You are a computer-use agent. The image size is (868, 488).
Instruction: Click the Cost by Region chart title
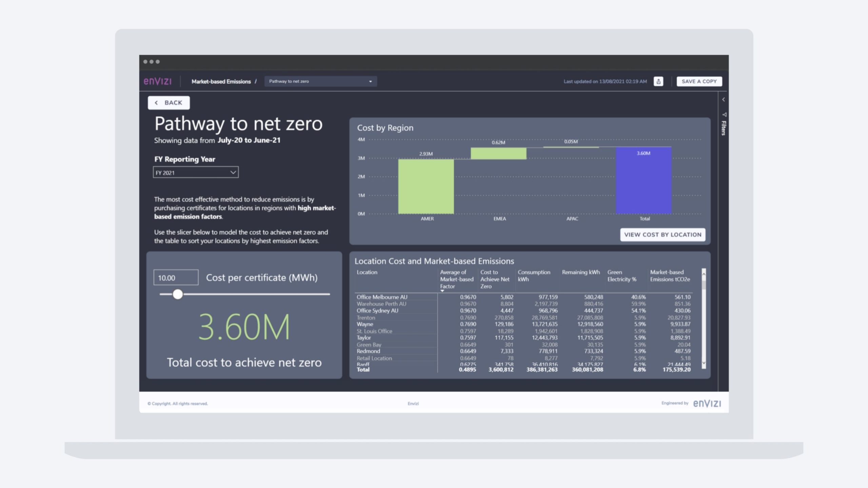point(385,128)
